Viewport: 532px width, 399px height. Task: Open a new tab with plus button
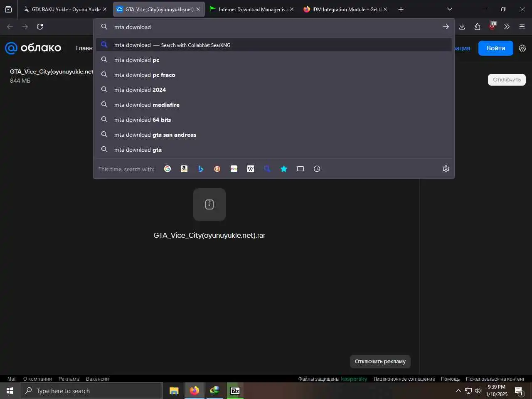[401, 9]
